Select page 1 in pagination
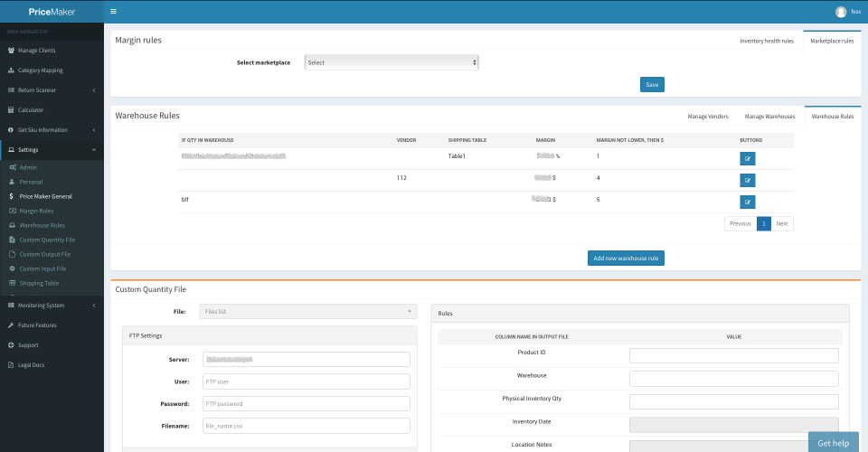This screenshot has width=868, height=452. pos(764,224)
